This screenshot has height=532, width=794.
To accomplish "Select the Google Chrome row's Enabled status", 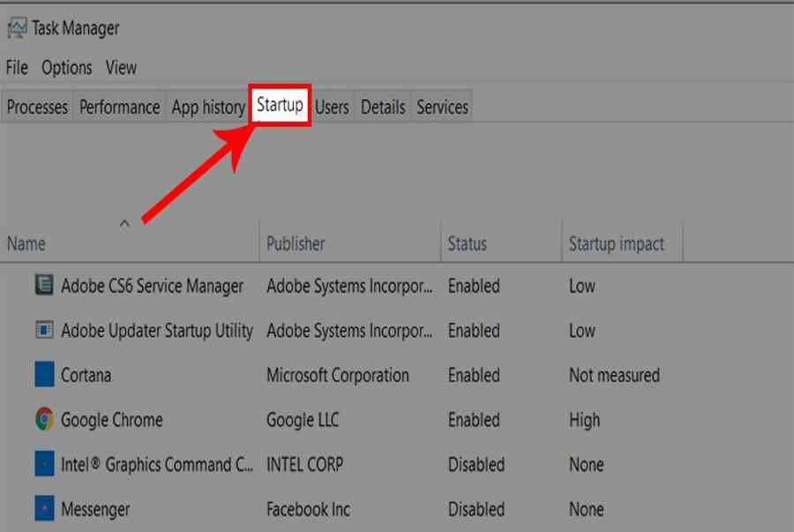I will tap(474, 420).
